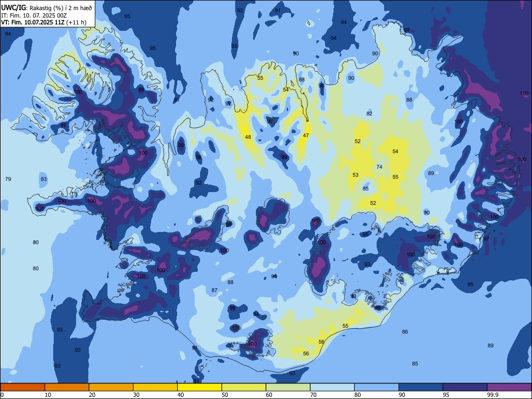Click the orange 10–20 legend swatch

67,387
